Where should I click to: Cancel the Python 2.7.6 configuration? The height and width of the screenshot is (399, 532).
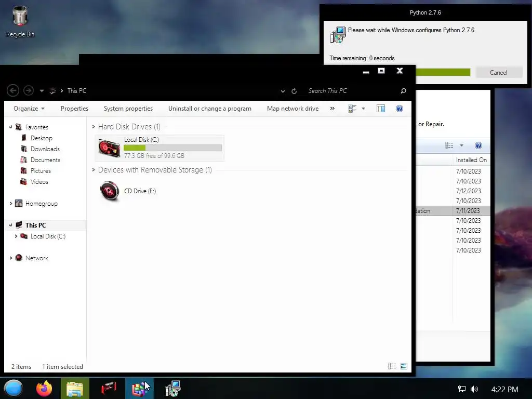[x=498, y=73]
